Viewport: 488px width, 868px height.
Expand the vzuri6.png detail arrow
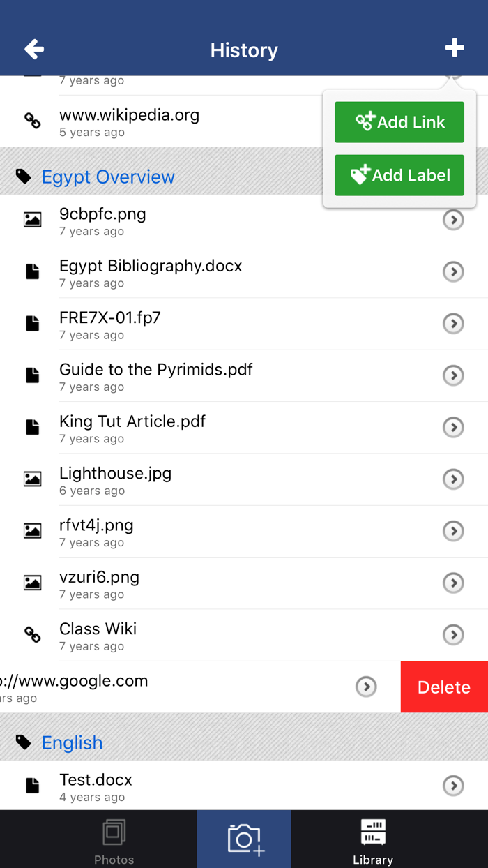(453, 583)
